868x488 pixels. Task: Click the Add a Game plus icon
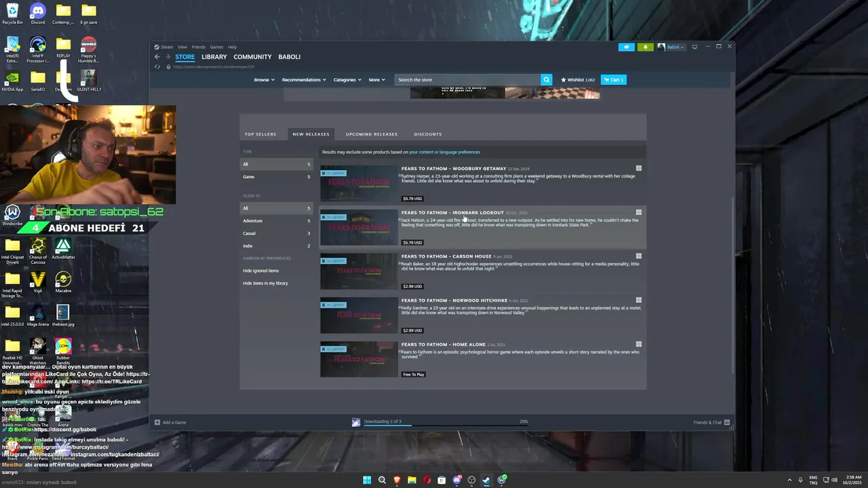pos(157,422)
